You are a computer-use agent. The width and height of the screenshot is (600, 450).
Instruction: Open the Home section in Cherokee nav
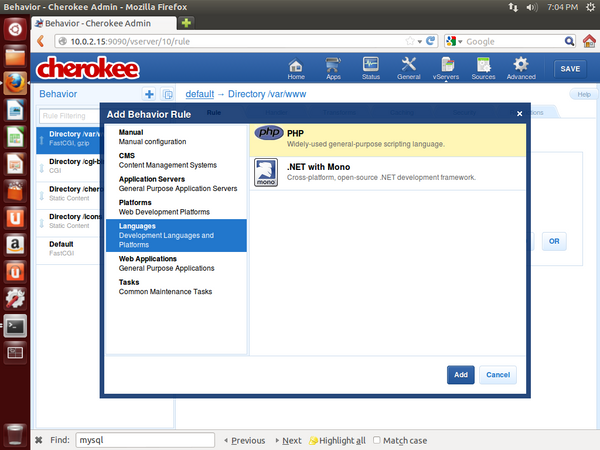(296, 68)
